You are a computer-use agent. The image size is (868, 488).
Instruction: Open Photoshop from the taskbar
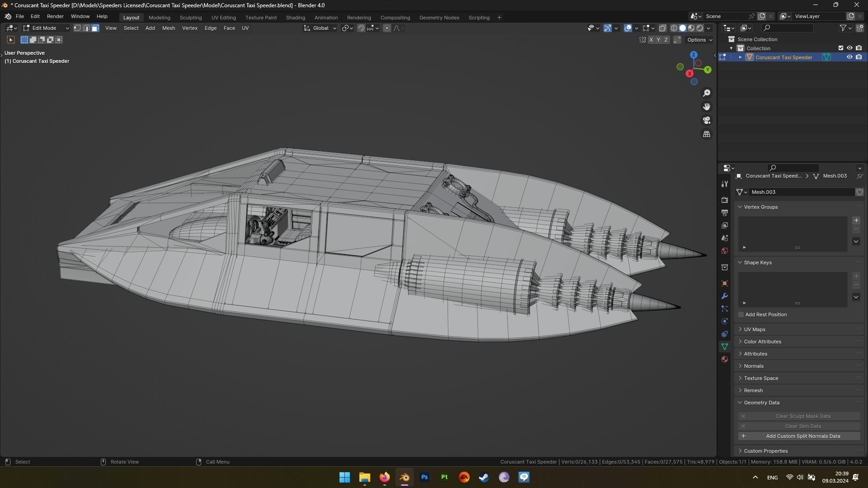tap(424, 477)
